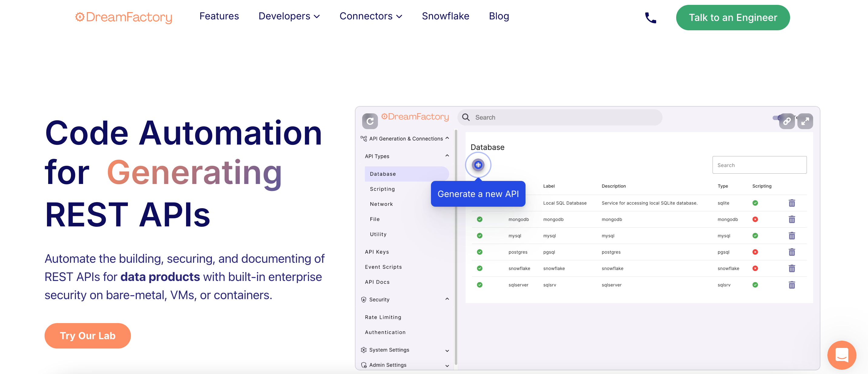Expand the Admin Settings section
868x374 pixels.
447,366
